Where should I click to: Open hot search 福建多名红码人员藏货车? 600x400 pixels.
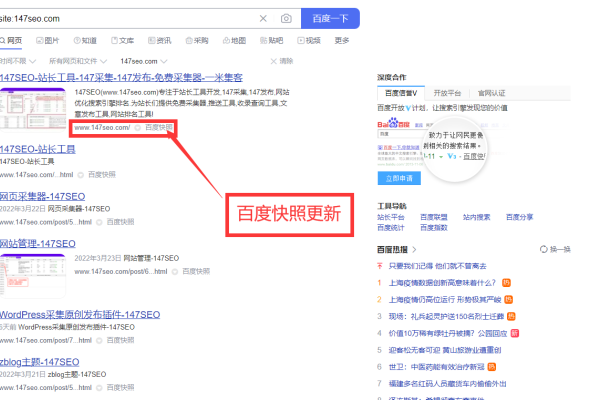[448, 384]
